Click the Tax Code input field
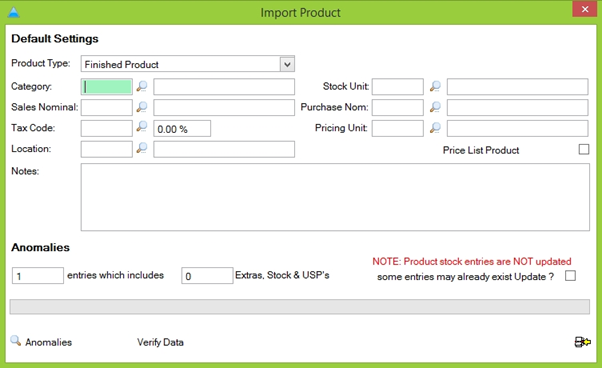Image resolution: width=602 pixels, height=368 pixels. 107,128
